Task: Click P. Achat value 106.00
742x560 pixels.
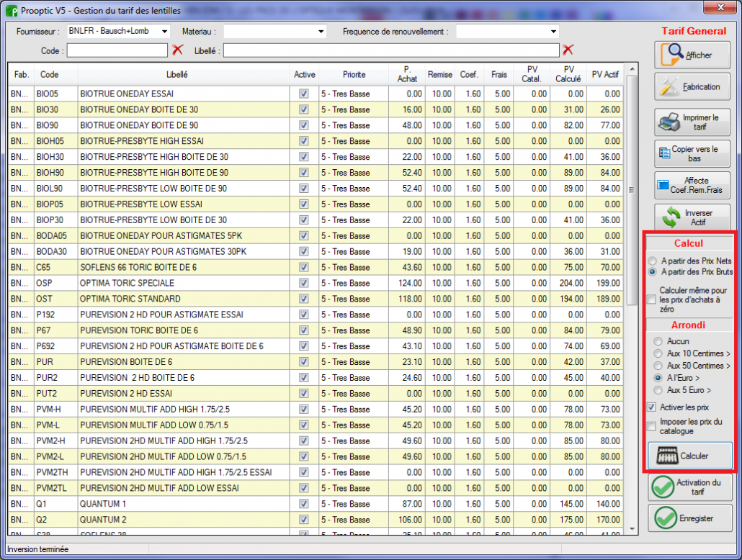Action: (x=406, y=519)
